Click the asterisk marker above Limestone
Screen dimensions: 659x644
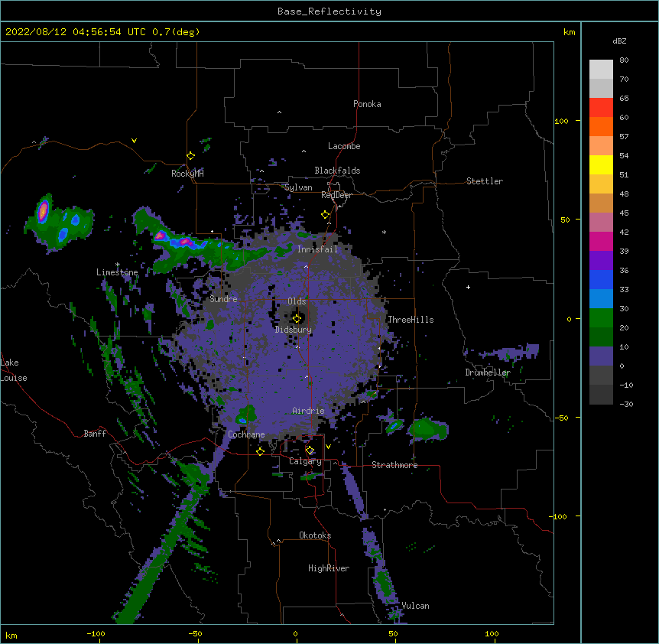pos(117,265)
